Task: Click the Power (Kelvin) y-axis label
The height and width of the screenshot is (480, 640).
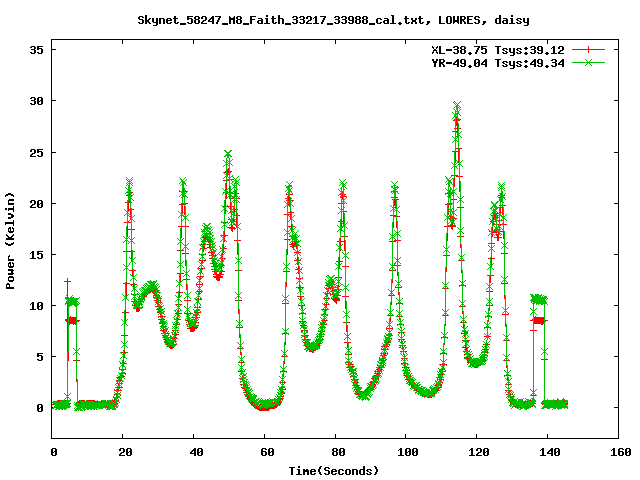Action: click(x=10, y=241)
